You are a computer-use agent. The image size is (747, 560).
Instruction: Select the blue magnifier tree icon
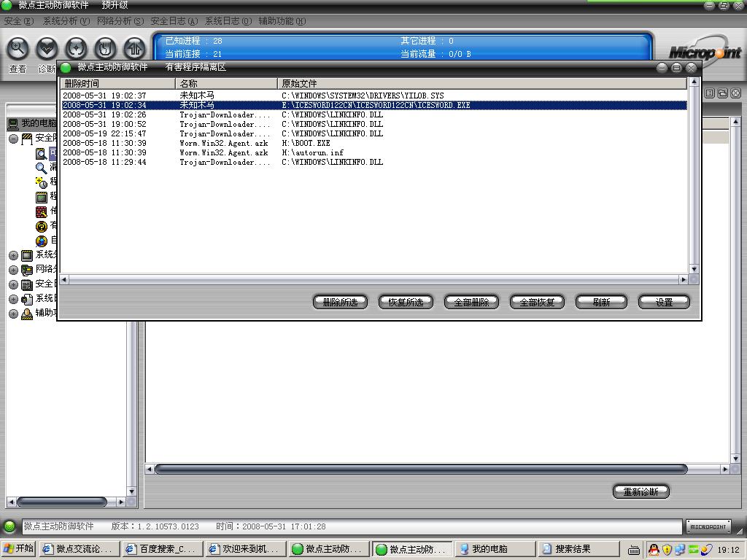[x=42, y=168]
